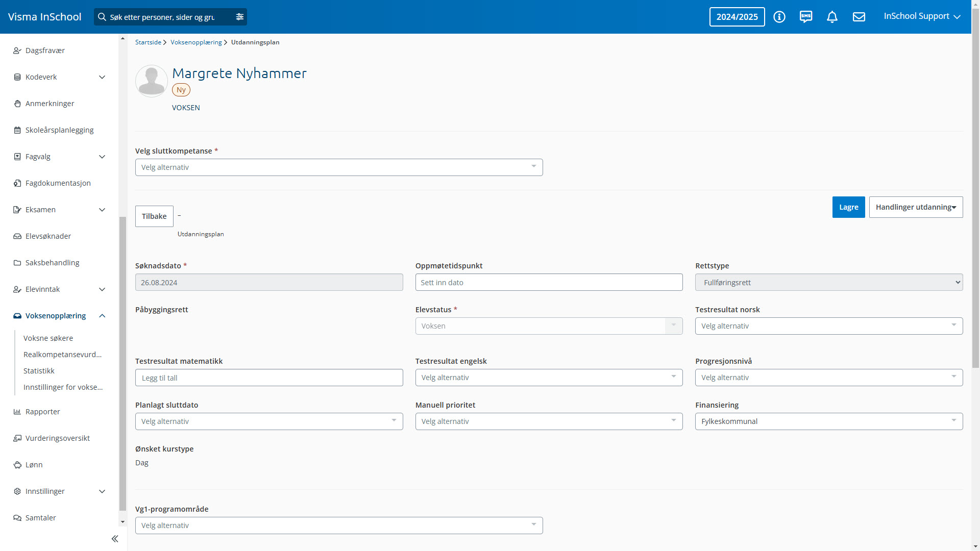Click the Lønn piggy bank icon

click(x=17, y=465)
